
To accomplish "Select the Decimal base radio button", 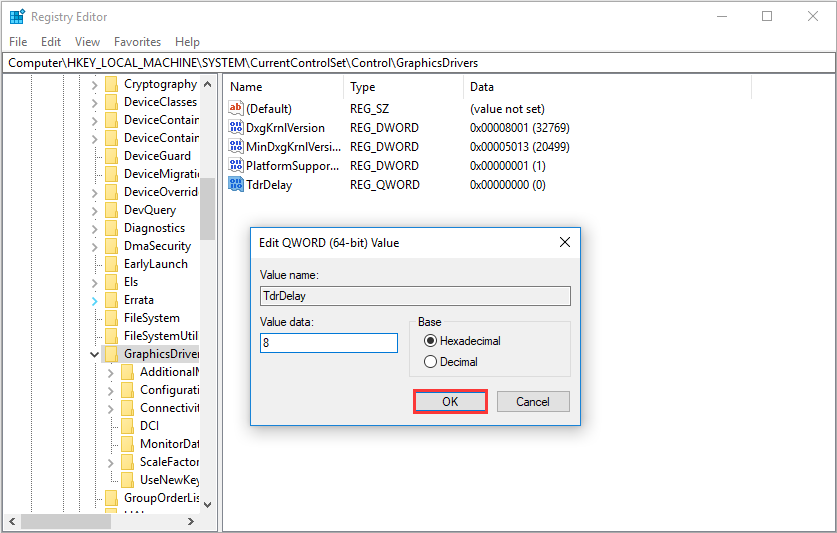I will click(x=430, y=362).
